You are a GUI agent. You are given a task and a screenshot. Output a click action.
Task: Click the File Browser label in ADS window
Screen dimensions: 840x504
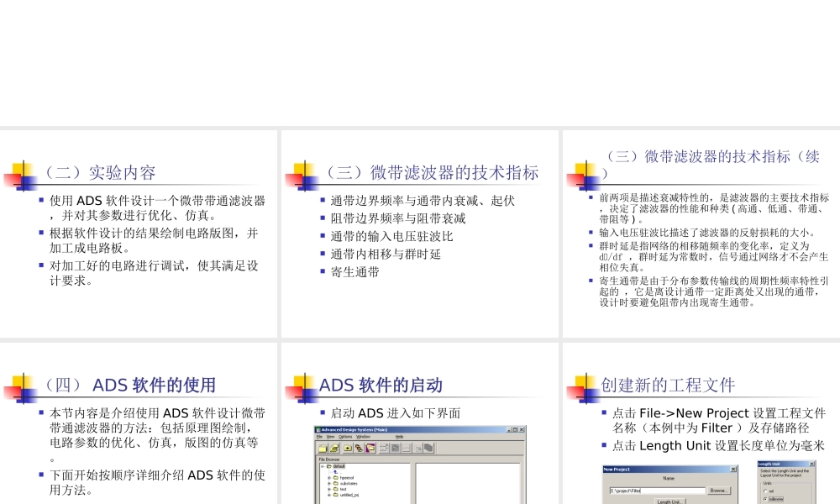pos(329,459)
